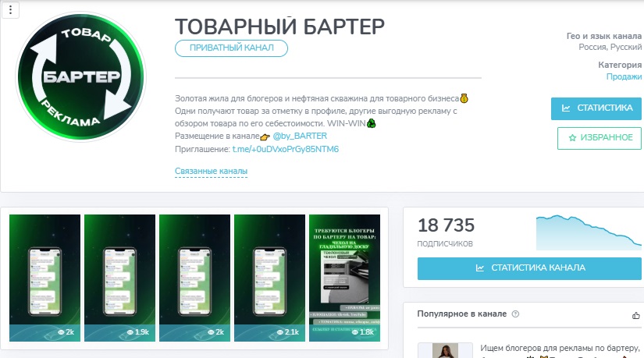Open the three-dot options menu
Screen dimensions: 644x358
(x=11, y=9)
